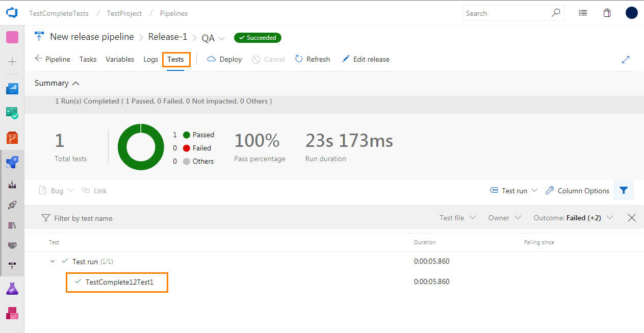Viewport: 644px width, 333px height.
Task: Open the Test run grouping dropdown
Action: (513, 191)
